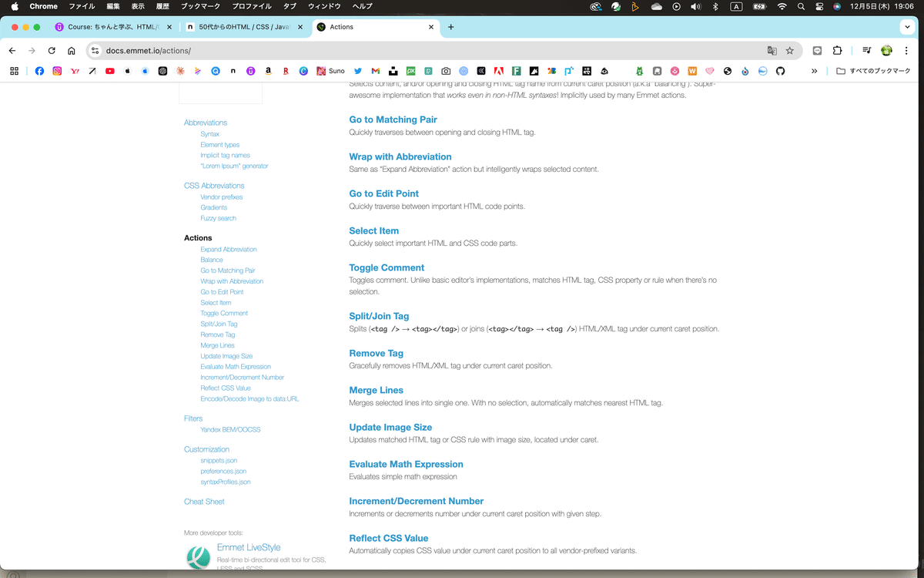View site information icon in address bar

click(95, 51)
